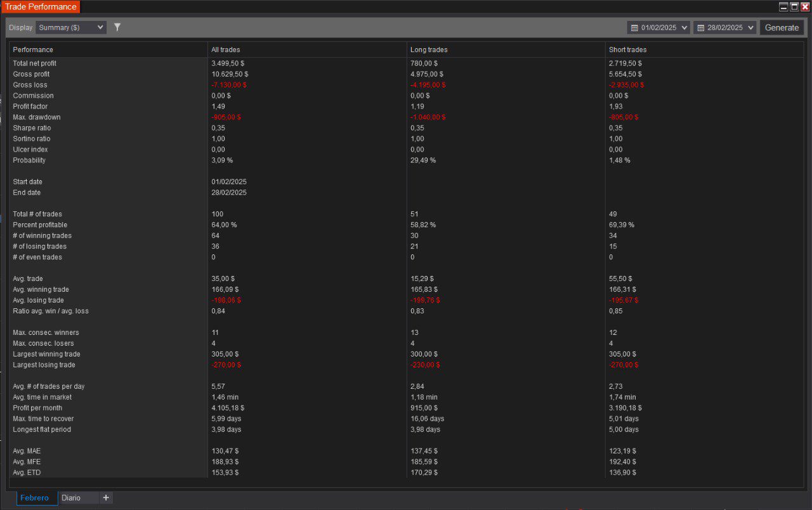Click the All trades column header
The width and height of the screenshot is (812, 510).
tap(226, 49)
